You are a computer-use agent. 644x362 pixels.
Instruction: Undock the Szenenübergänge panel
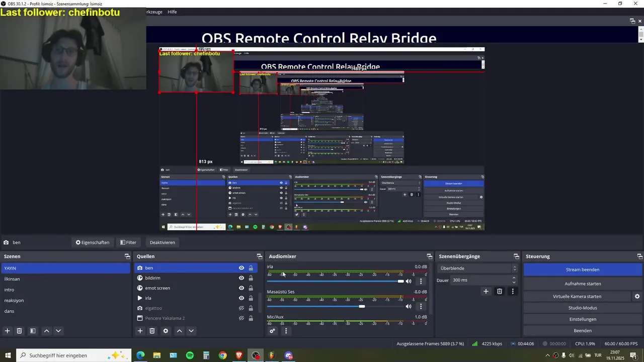point(516,256)
